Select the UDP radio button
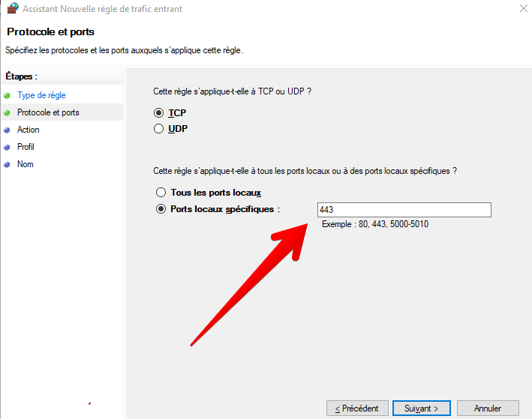This screenshot has width=532, height=419. [158, 129]
